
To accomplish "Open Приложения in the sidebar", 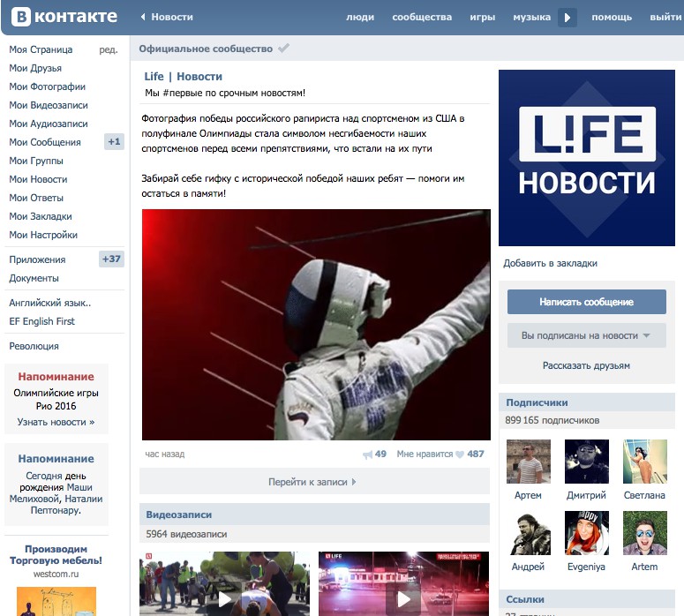I will pos(37,259).
